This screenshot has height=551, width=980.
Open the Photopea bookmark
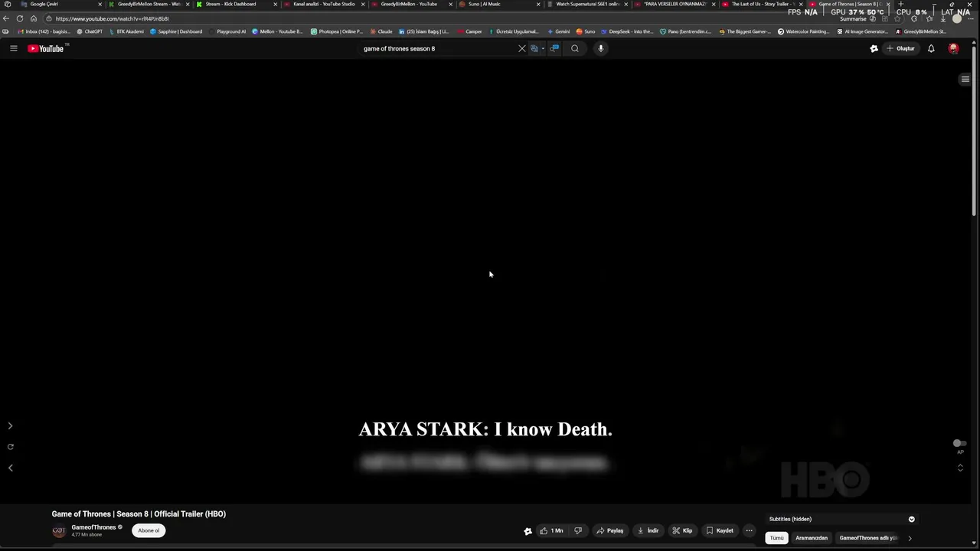pos(337,31)
